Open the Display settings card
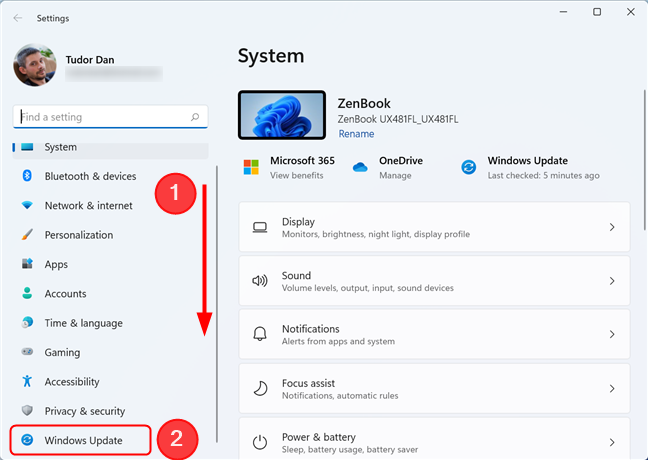This screenshot has height=460, width=648. (434, 227)
